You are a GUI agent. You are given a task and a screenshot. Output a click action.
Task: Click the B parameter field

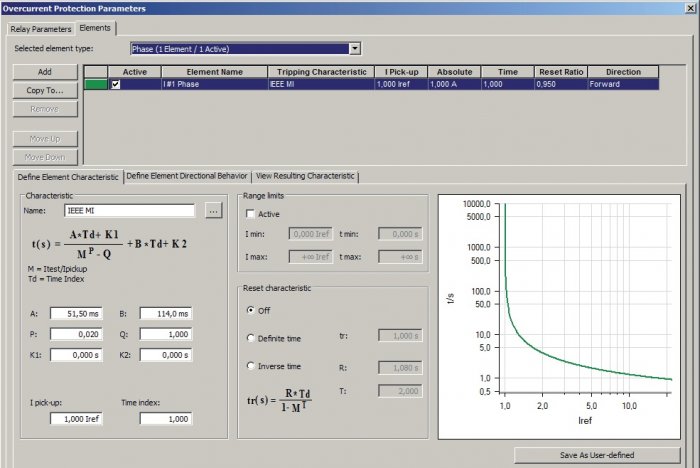[166, 314]
